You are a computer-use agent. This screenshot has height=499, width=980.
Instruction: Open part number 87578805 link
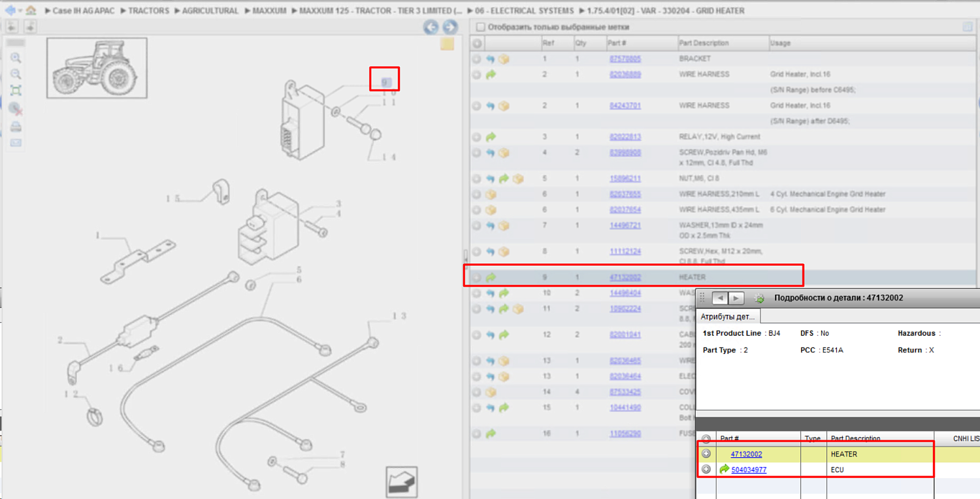click(625, 59)
